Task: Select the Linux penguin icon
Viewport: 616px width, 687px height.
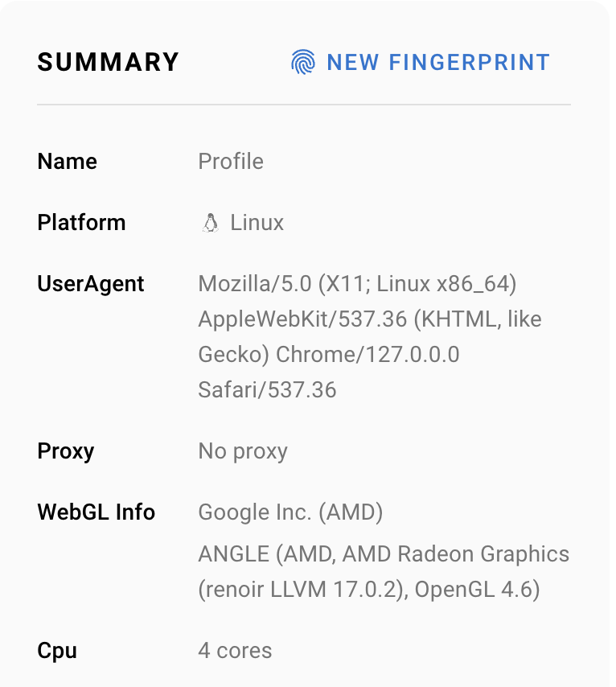Action: pos(211,222)
